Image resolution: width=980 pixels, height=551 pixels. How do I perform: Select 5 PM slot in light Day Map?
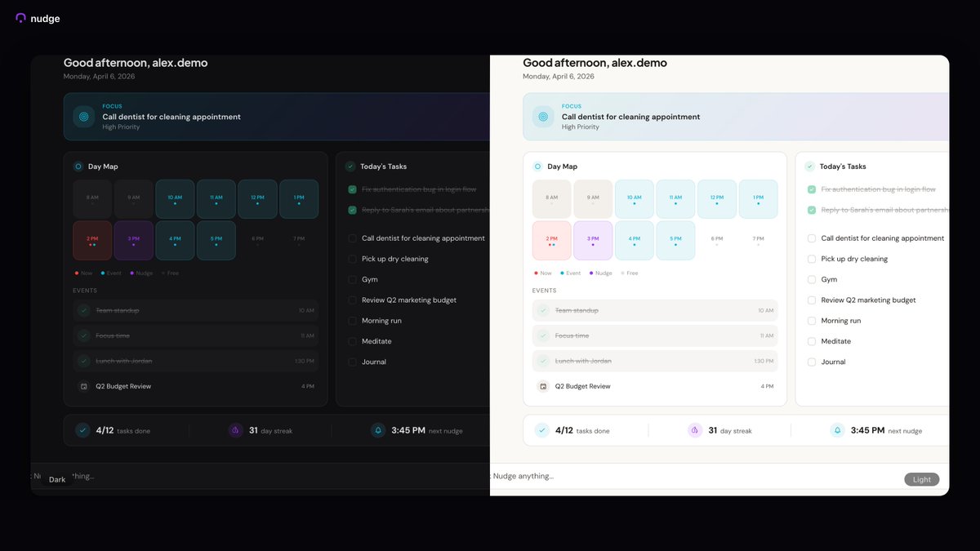click(x=676, y=241)
